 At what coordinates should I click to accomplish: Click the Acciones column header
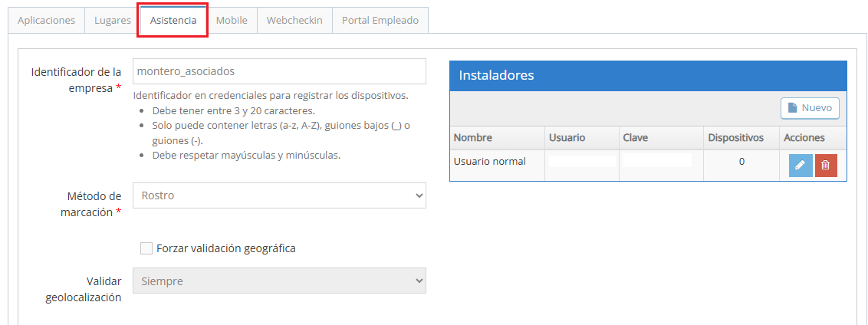[x=804, y=138]
